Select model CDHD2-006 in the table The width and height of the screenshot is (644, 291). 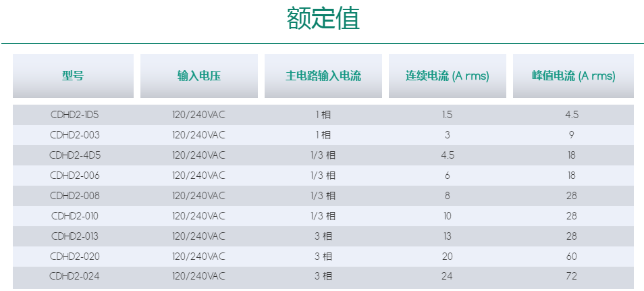[x=74, y=176]
